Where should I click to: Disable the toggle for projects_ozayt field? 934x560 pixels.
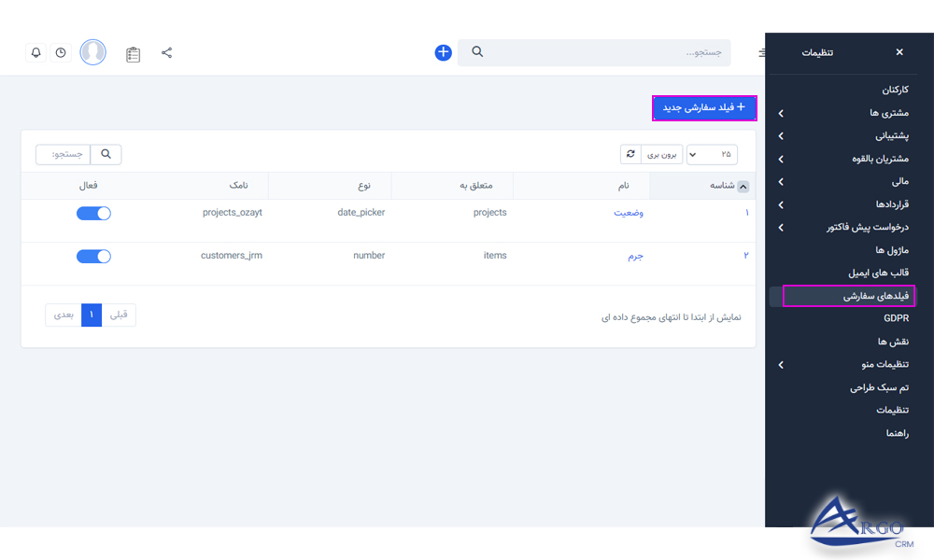(93, 213)
